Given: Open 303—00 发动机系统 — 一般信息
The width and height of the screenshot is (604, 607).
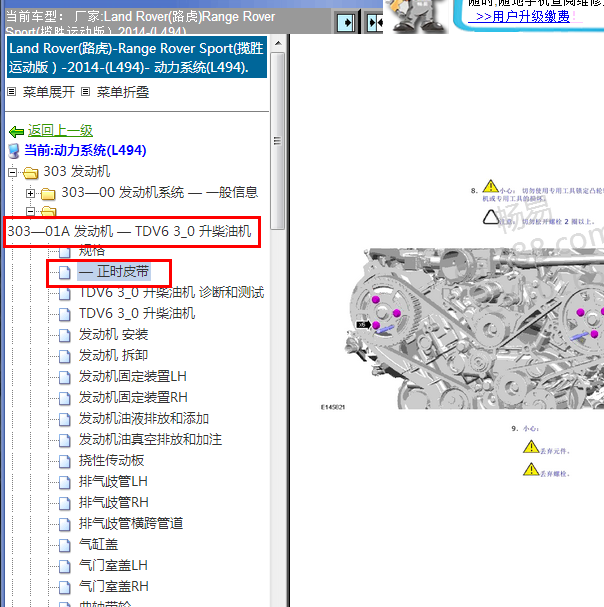Looking at the screenshot, I should [x=160, y=192].
